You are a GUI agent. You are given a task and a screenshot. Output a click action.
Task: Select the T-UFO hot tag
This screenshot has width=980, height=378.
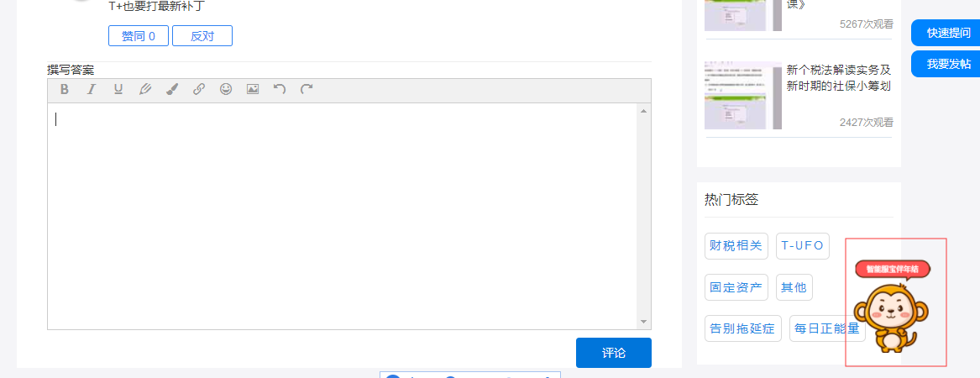tap(803, 246)
